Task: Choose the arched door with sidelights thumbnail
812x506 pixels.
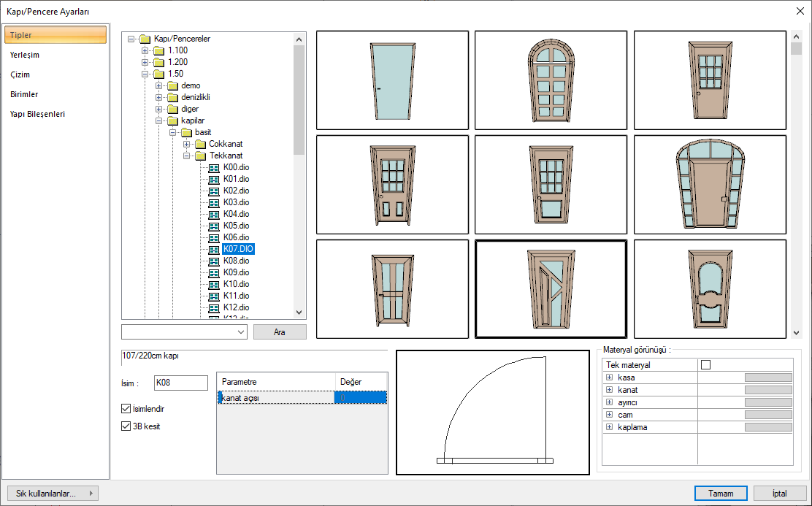Action: click(x=710, y=185)
